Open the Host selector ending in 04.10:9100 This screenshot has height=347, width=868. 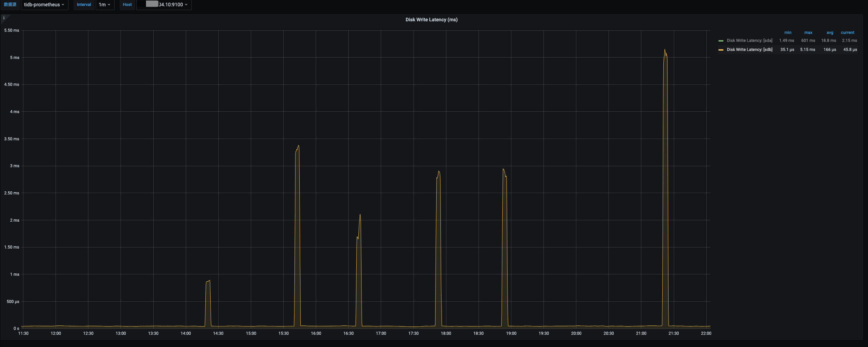164,5
